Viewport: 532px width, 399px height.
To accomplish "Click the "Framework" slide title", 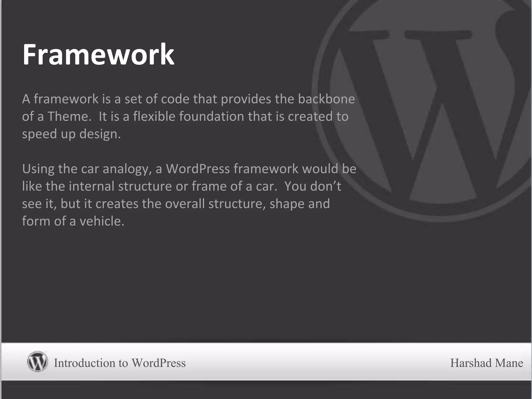I will click(98, 54).
